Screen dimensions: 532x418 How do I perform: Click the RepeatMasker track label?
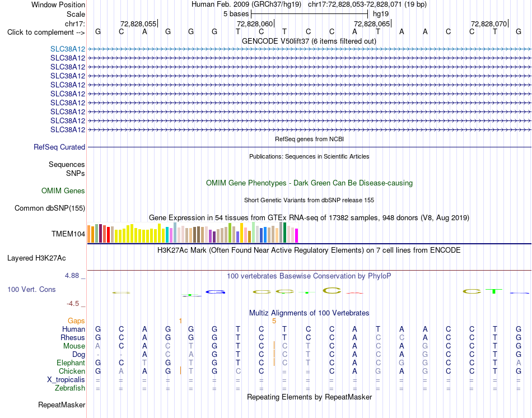(x=62, y=405)
